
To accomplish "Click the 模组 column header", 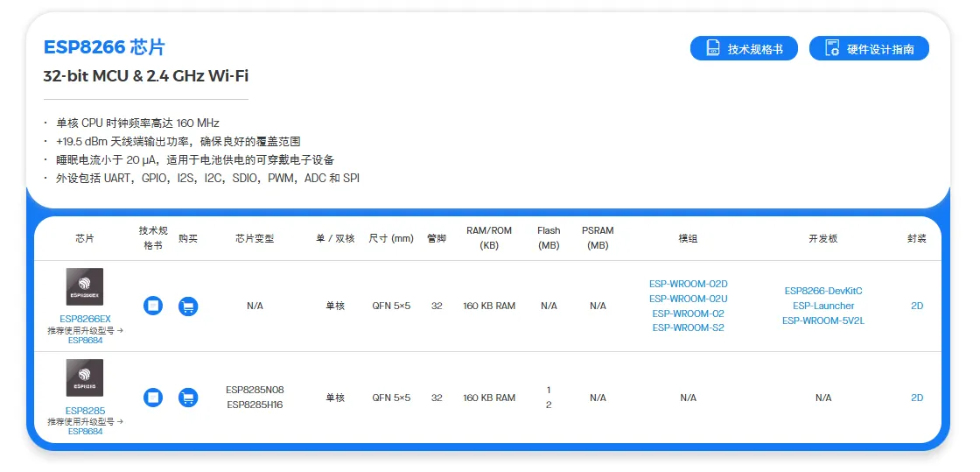I will click(x=688, y=238).
